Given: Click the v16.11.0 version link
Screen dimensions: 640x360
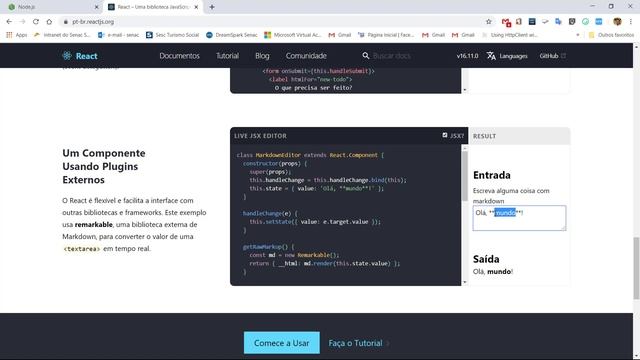Looking at the screenshot, I should [x=467, y=56].
